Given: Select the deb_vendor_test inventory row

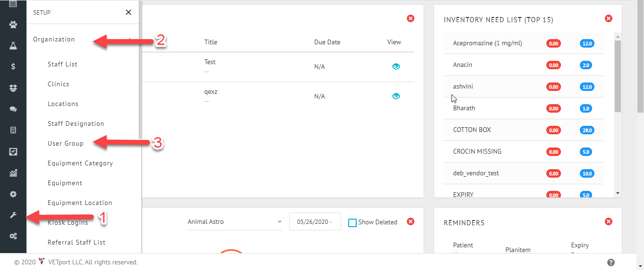Looking at the screenshot, I should [524, 173].
